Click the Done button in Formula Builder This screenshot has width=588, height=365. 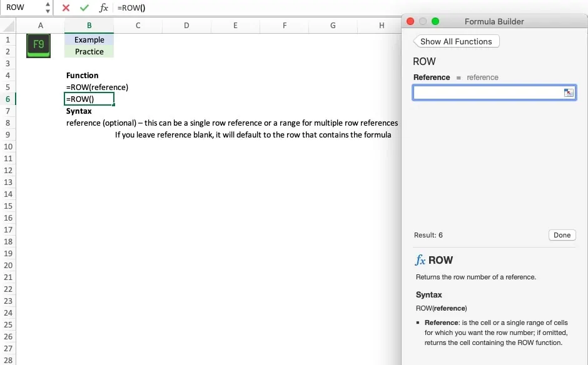pyautogui.click(x=561, y=235)
